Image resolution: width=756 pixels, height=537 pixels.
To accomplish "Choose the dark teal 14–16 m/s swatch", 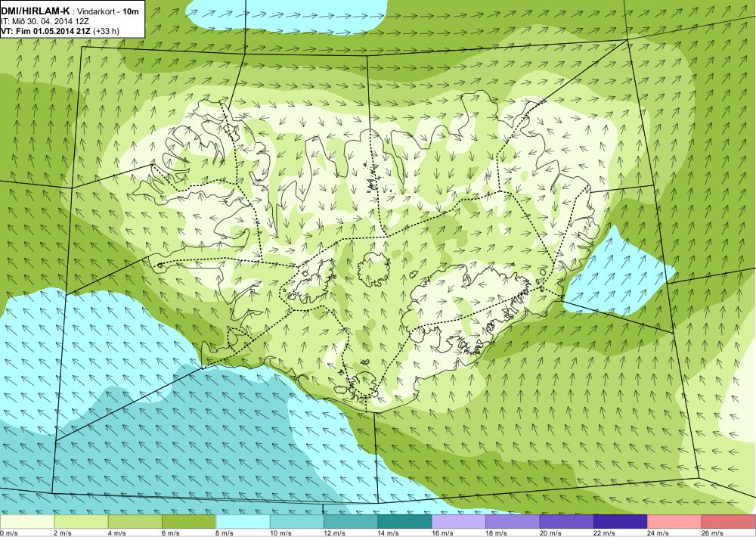I will (405, 522).
